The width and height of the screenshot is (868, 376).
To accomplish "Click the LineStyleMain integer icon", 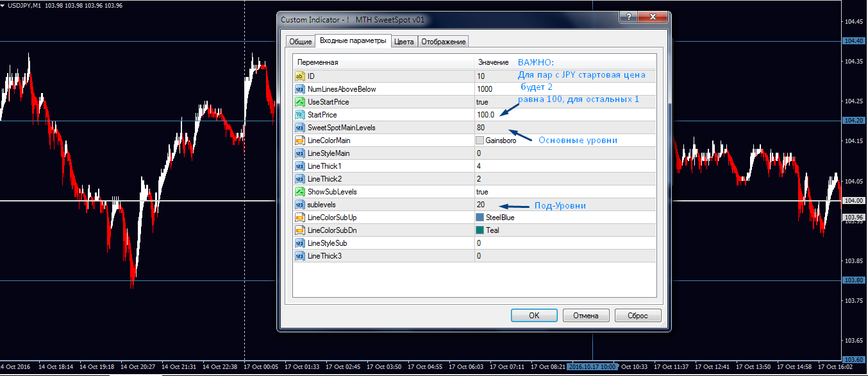I will click(299, 153).
